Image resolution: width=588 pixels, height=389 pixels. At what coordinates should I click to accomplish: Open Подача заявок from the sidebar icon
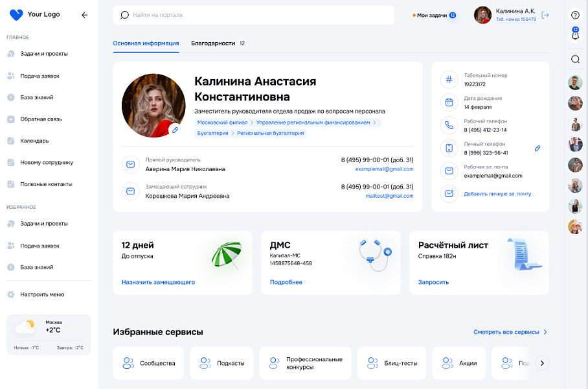click(x=10, y=75)
